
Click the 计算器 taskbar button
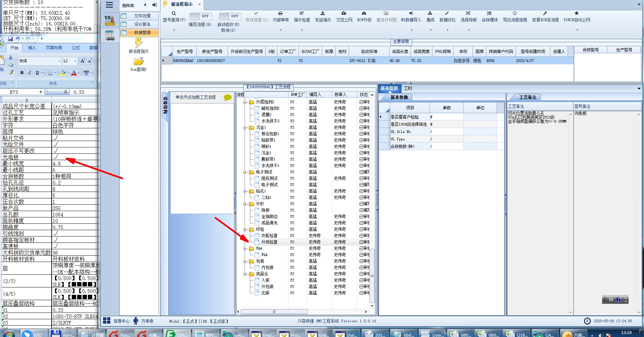[x=93, y=334]
